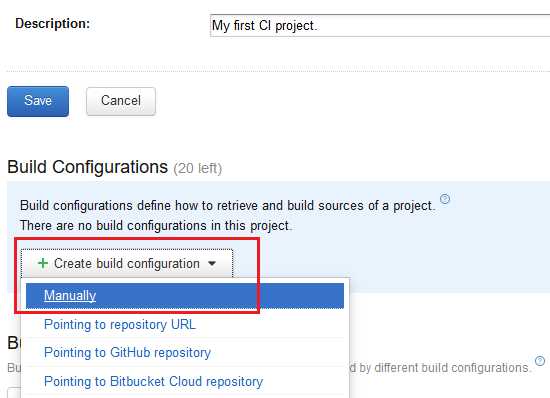Screen dimensions: 550x398
Task: Click 'There are no build configurations' message
Action: (x=156, y=225)
